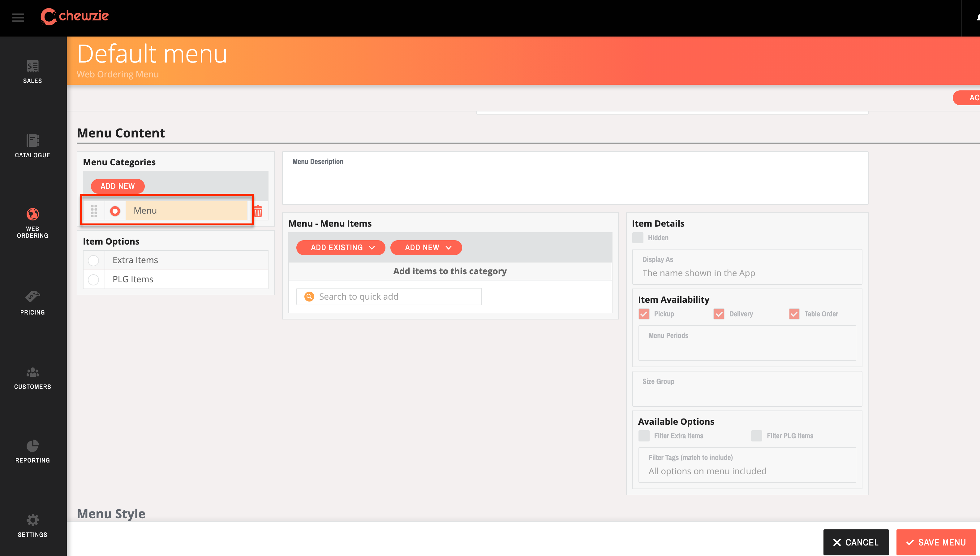Expand the Add New items dropdown
The width and height of the screenshot is (980, 556).
426,247
